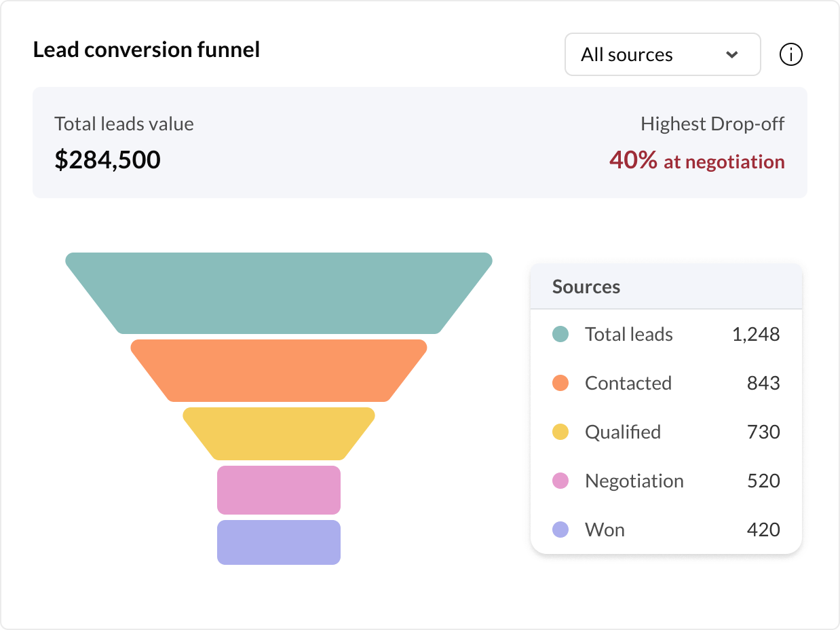This screenshot has height=630, width=840.
Task: Click the Sources panel header
Action: pos(586,286)
